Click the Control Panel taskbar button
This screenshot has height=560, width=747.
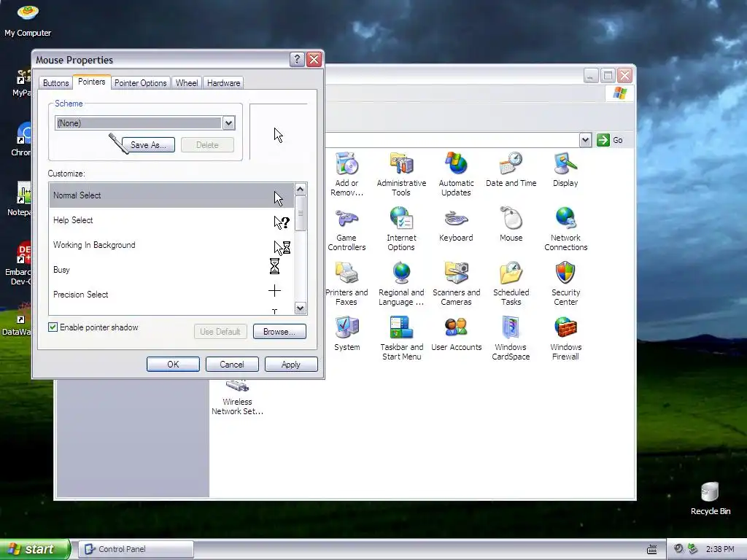point(136,549)
